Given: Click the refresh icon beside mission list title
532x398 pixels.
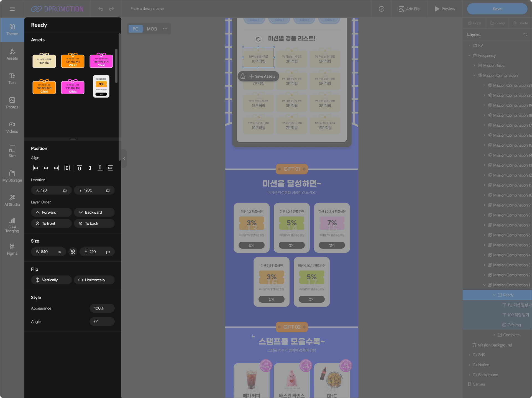Looking at the screenshot, I should point(258,39).
